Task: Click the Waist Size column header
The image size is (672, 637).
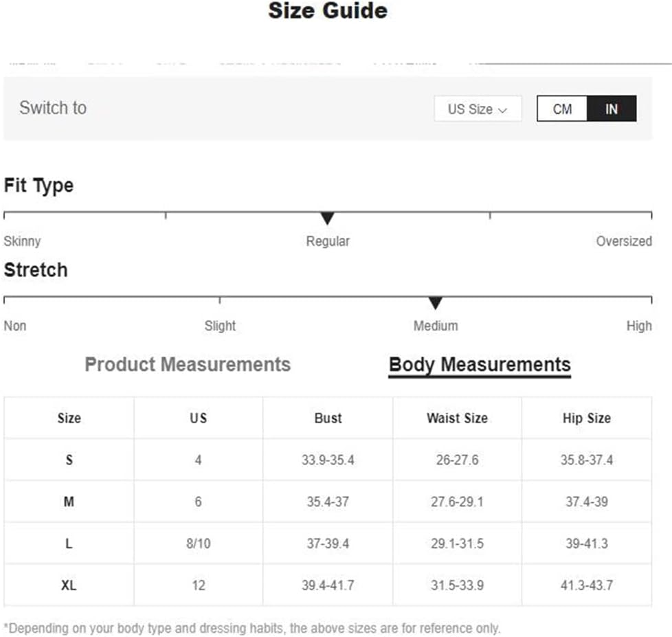Action: pos(457,418)
